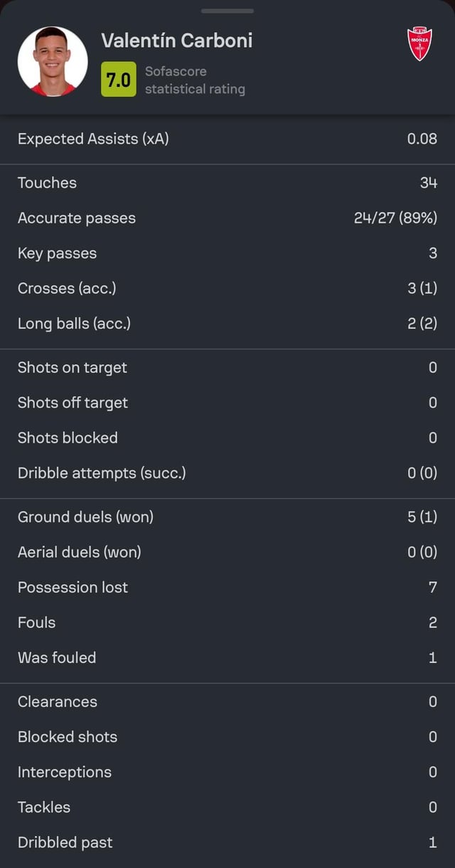Select the Dribble attempts (succ.) row

(x=227, y=473)
